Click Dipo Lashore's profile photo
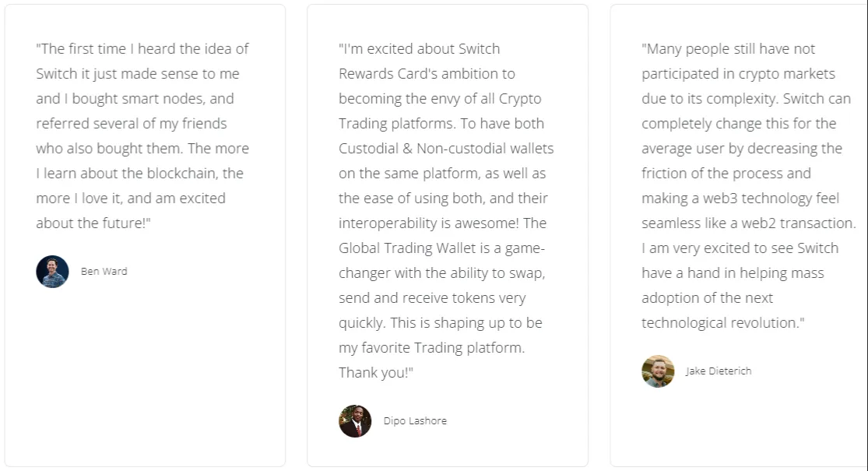The image size is (868, 471). click(356, 421)
